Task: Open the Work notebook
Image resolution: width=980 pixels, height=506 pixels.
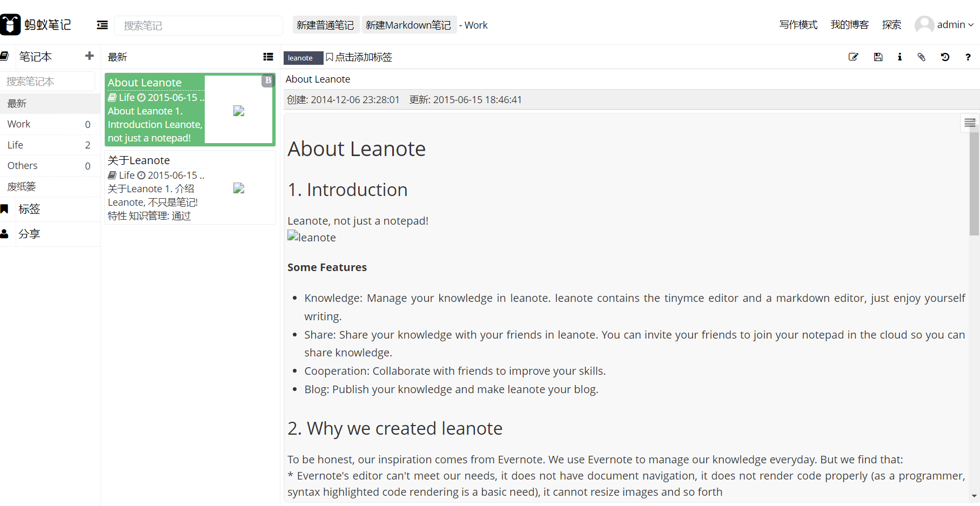Action: [50, 124]
